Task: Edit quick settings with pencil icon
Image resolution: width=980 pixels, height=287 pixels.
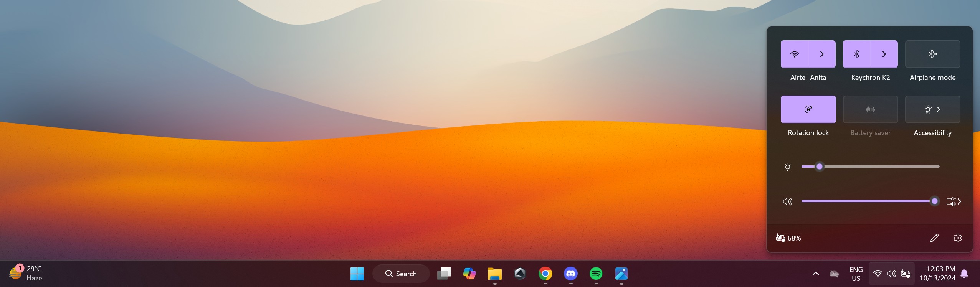Action: point(934,238)
